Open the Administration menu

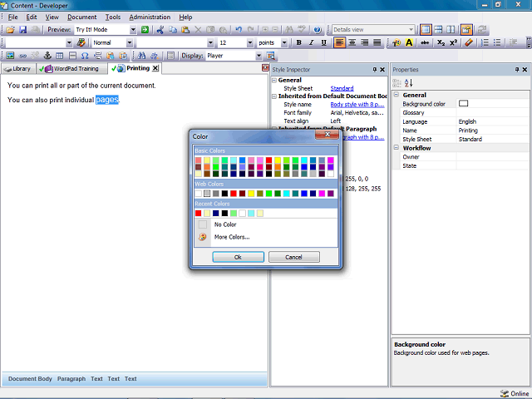pos(150,17)
